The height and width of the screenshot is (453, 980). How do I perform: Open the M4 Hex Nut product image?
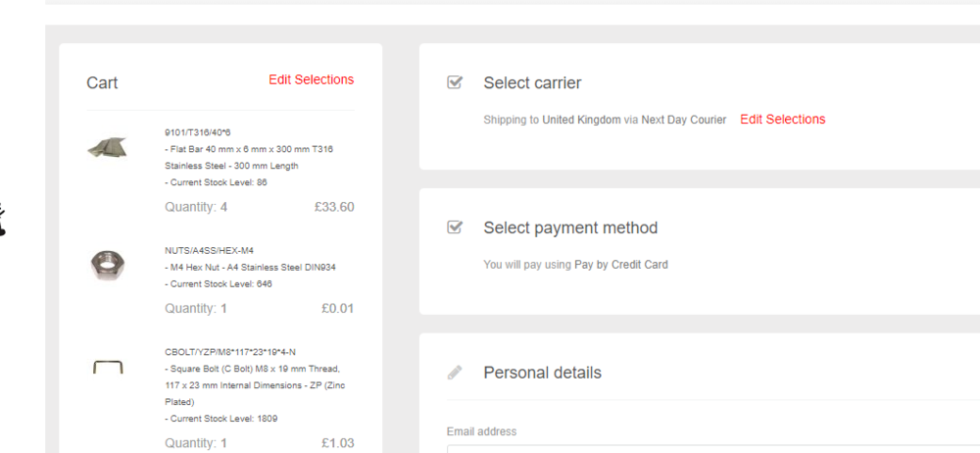click(107, 263)
